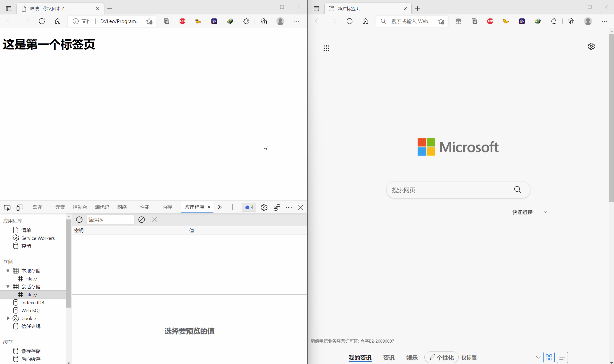Image resolution: width=614 pixels, height=364 pixels.
Task: Click the add new tab icon in DevTools
Action: [x=232, y=207]
